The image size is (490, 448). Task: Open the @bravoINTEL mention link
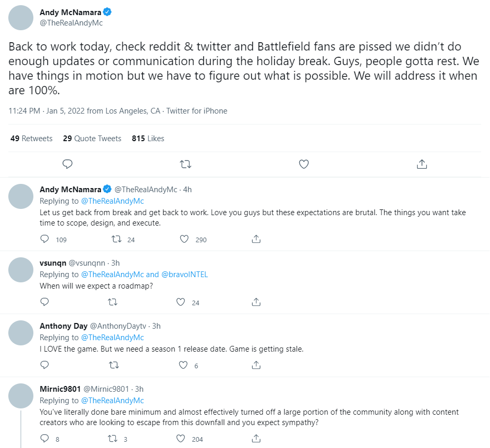pyautogui.click(x=185, y=275)
